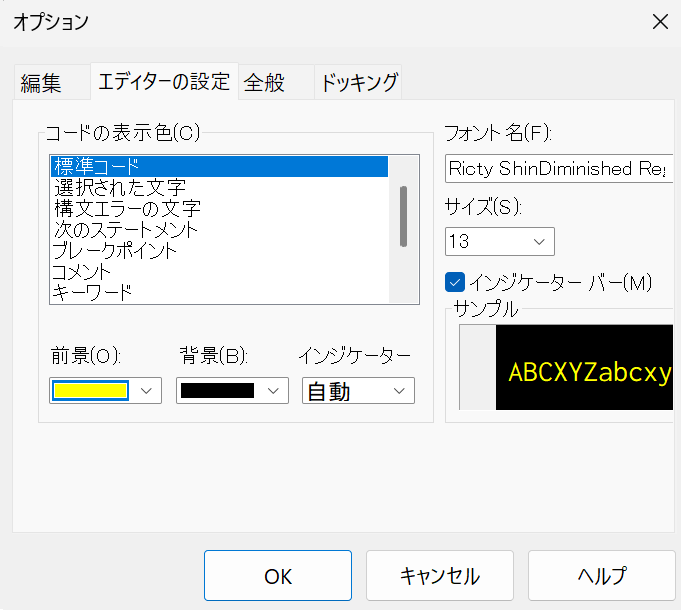681x610 pixels.
Task: Select the エディターの設定 tab
Action: coord(164,82)
